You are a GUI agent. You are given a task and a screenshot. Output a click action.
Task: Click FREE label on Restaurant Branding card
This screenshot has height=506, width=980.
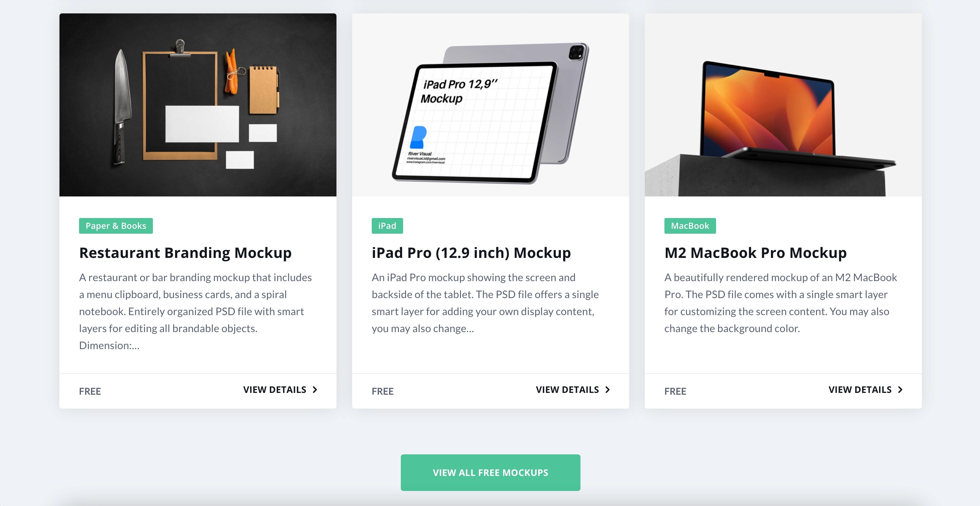[x=90, y=391]
